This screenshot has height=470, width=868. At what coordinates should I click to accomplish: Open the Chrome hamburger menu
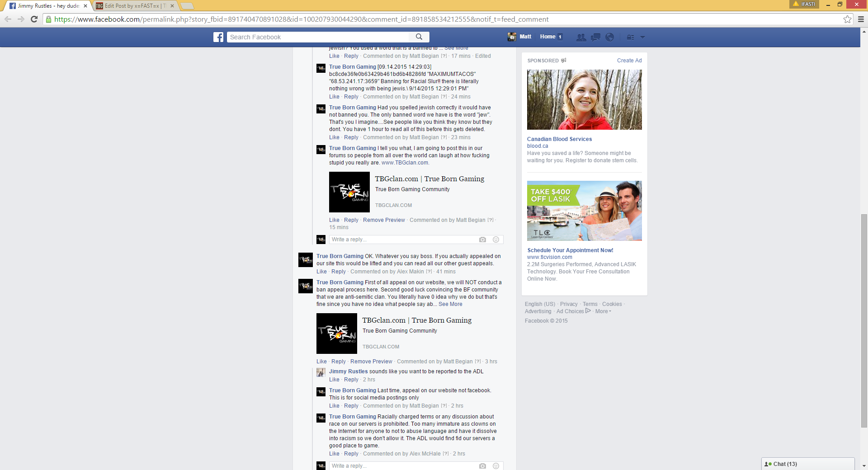pyautogui.click(x=861, y=19)
